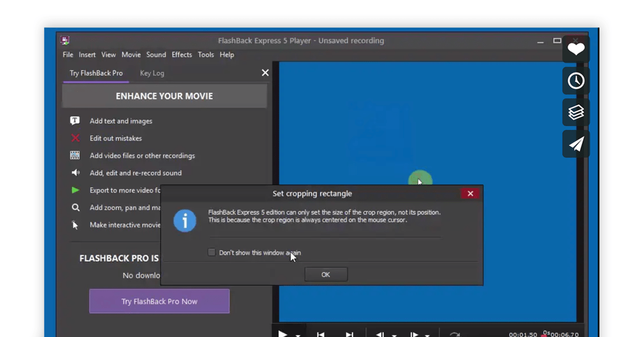Screen dimensions: 644x337
Task: Open the File menu
Action: click(68, 55)
